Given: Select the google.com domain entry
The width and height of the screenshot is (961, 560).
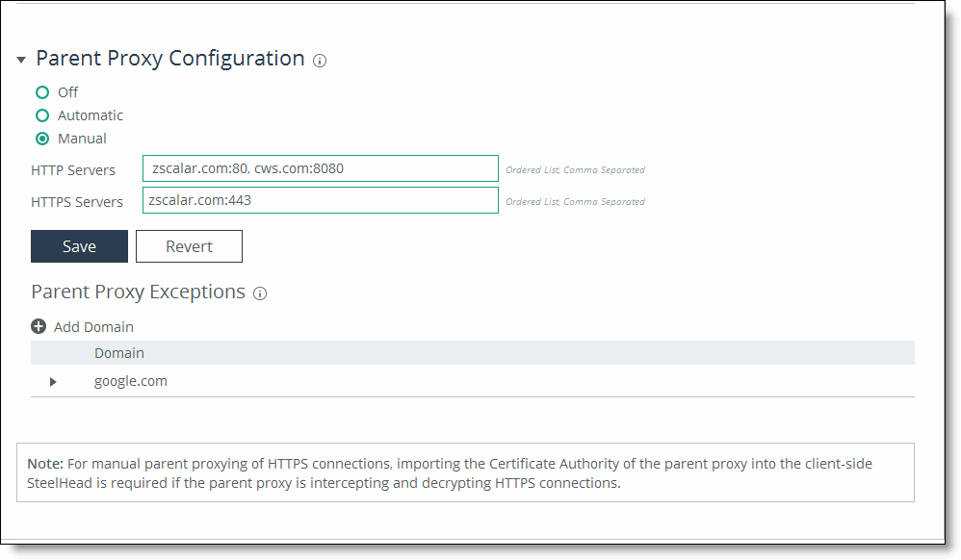Looking at the screenshot, I should [x=131, y=381].
